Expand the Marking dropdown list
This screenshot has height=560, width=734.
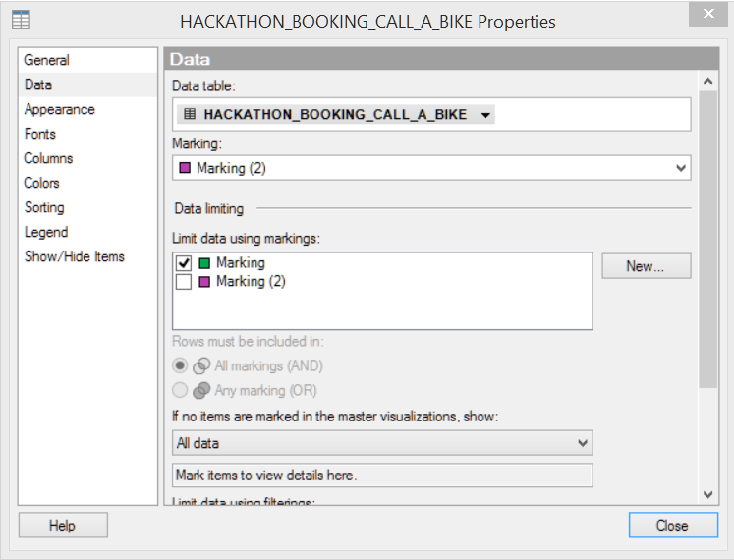click(x=680, y=168)
